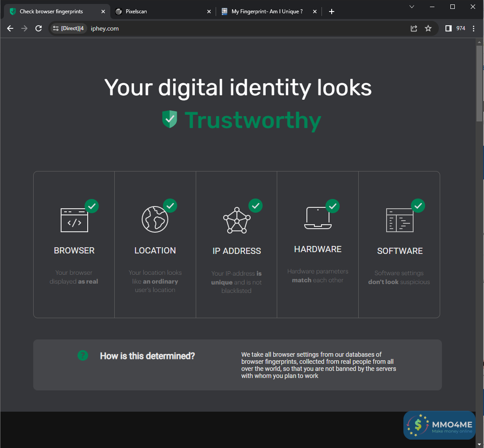Click green checkmark on Browser card
Image resolution: width=484 pixels, height=448 pixels.
[92, 206]
